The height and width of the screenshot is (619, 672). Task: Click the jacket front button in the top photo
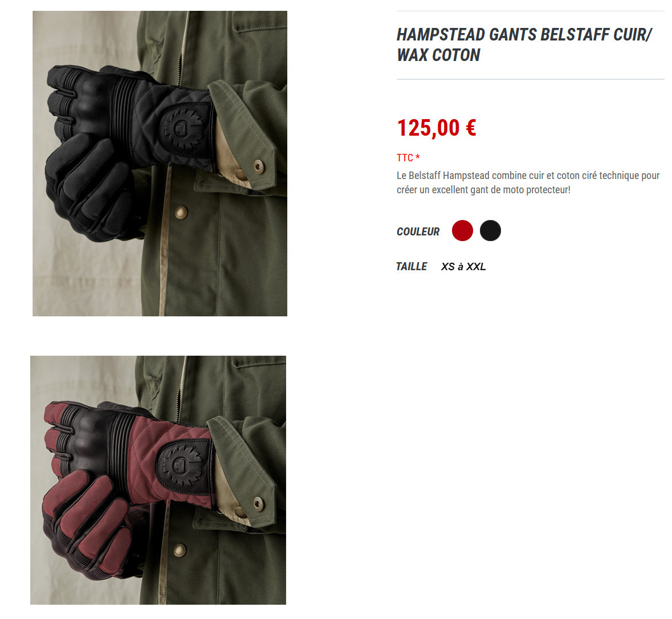click(181, 212)
